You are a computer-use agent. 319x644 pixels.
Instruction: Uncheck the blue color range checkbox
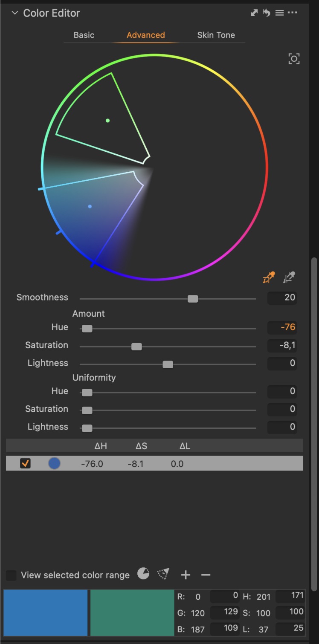[x=26, y=463]
